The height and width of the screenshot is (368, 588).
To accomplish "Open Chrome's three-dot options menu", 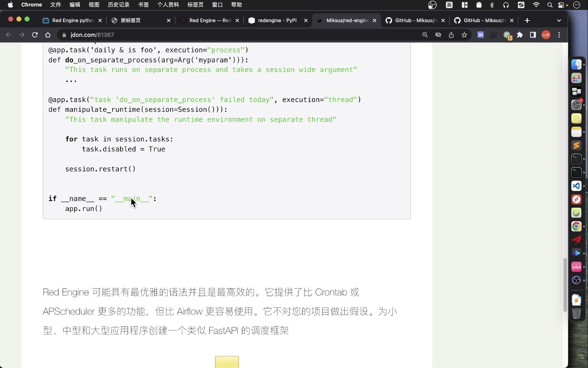I will [x=559, y=35].
